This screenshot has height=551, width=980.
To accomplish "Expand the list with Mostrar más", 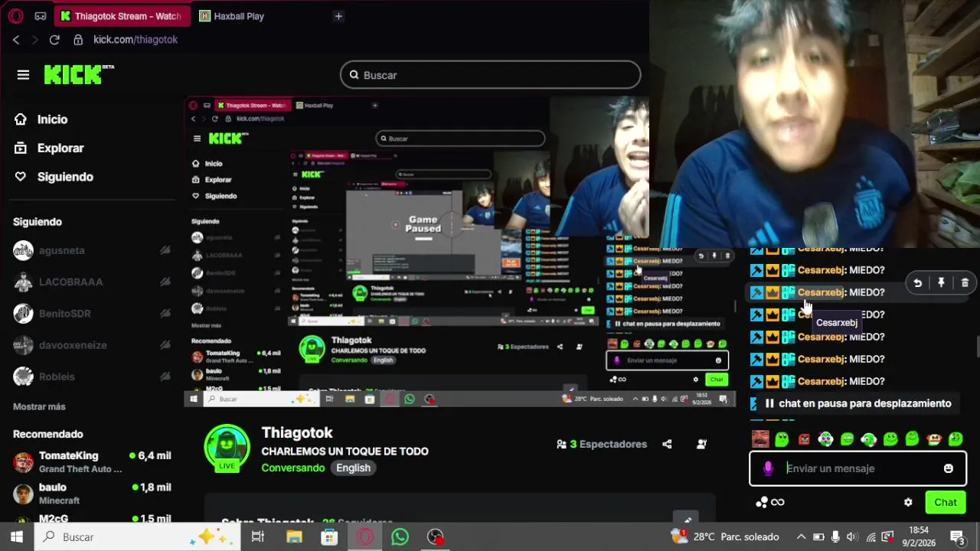I will point(39,406).
